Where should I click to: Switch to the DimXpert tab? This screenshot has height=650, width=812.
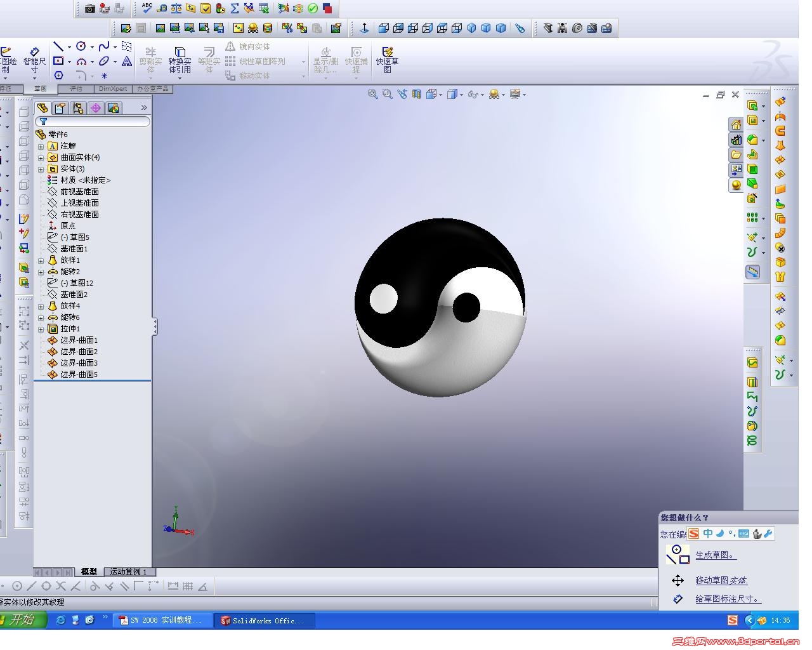tap(113, 89)
